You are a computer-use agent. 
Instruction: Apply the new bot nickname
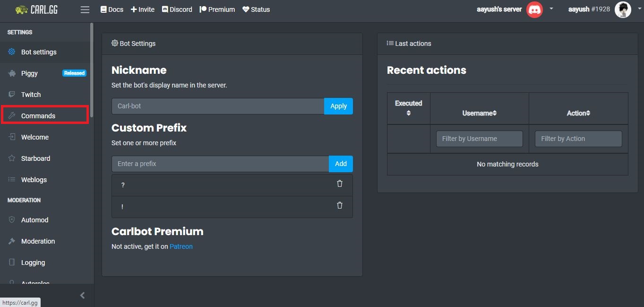338,106
